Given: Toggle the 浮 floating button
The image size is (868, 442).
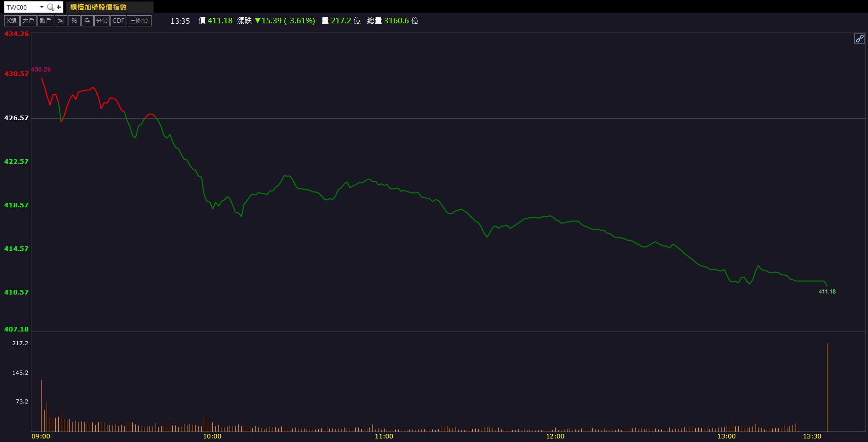Looking at the screenshot, I should (x=87, y=21).
